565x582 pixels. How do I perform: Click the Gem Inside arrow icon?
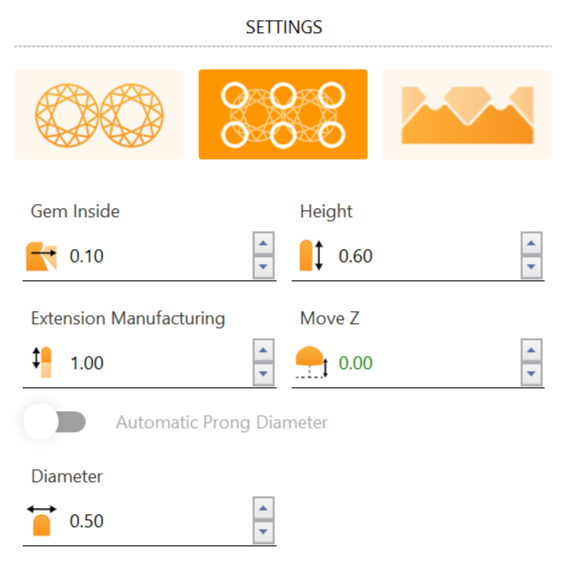(41, 256)
